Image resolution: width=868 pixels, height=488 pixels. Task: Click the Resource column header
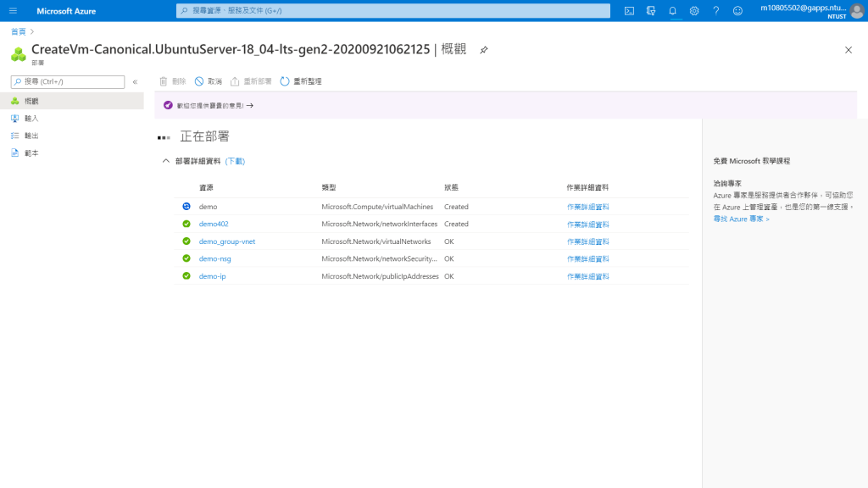206,187
